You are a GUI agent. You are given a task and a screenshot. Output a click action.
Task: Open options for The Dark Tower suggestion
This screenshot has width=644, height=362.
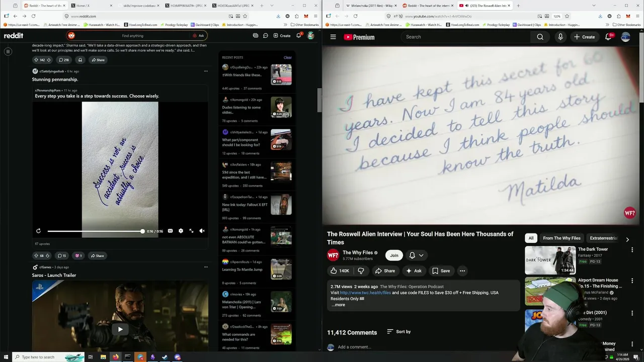(x=632, y=249)
